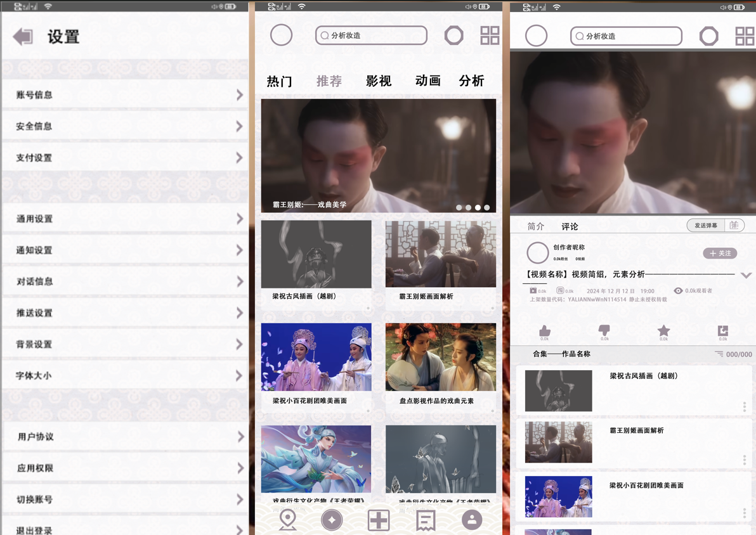Tap the battery icon in the video page status bar
The height and width of the screenshot is (535, 756).
click(739, 7)
